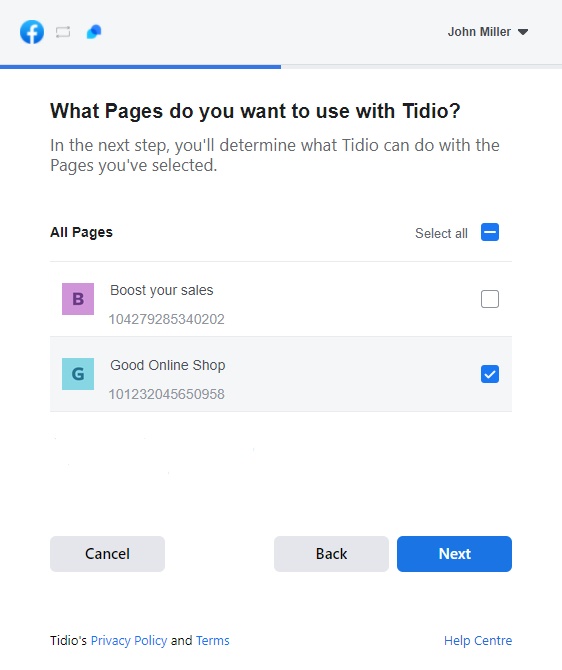Toggle the Select all checkbox
Image resolution: width=562 pixels, height=670 pixels.
pos(490,232)
